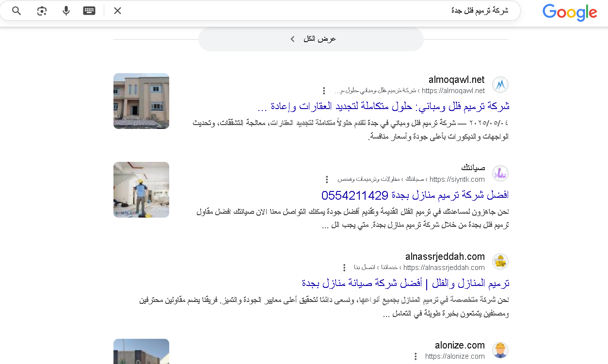Open the on-screen keyboard input tool
Screen dimensions: 608x364
pos(89,11)
